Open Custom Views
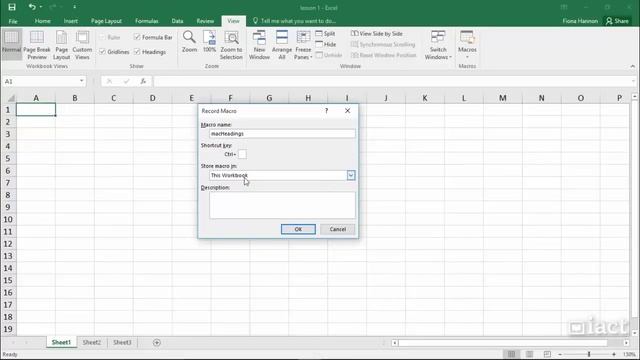Image resolution: width=640 pixels, height=360 pixels. (82, 45)
